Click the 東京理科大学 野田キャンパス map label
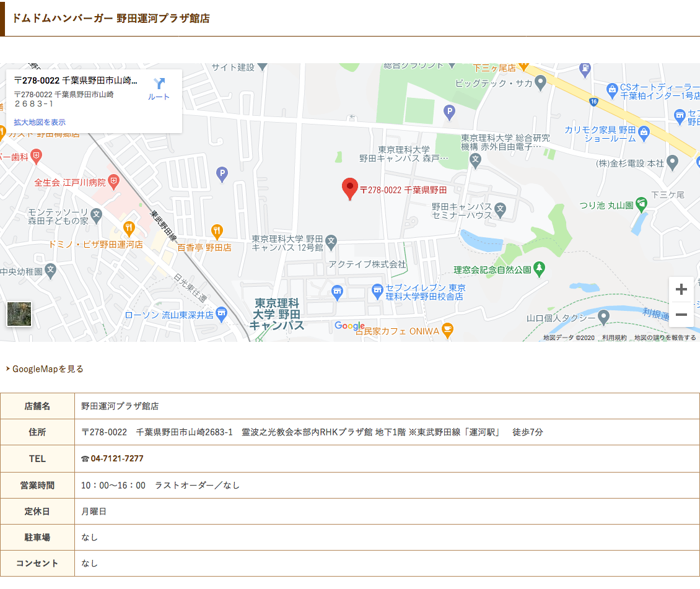700x589 pixels. pyautogui.click(x=277, y=315)
